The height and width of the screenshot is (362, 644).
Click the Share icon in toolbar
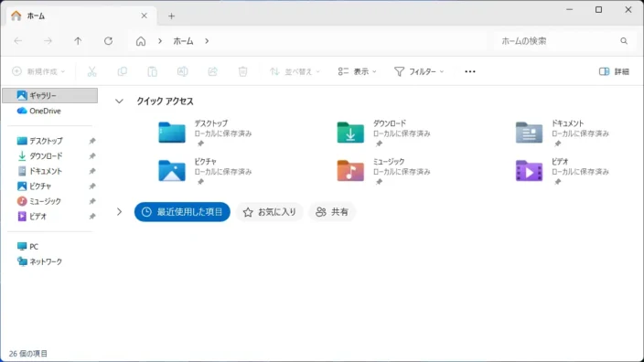pyautogui.click(x=213, y=71)
